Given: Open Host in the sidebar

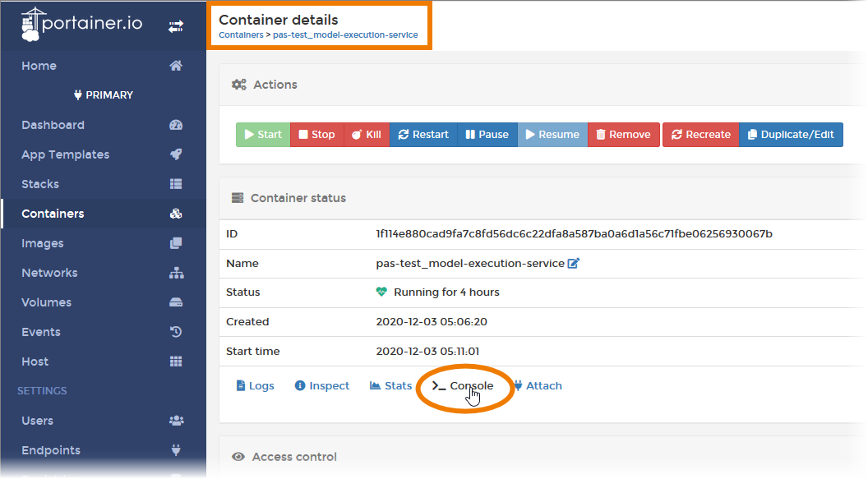Looking at the screenshot, I should [35, 362].
